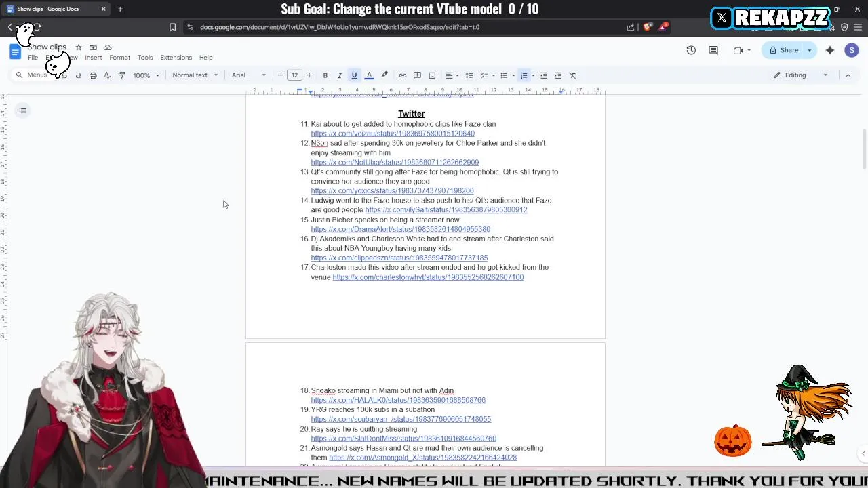Toggle Italic formatting
Screen dimensions: 868x488
(x=340, y=75)
